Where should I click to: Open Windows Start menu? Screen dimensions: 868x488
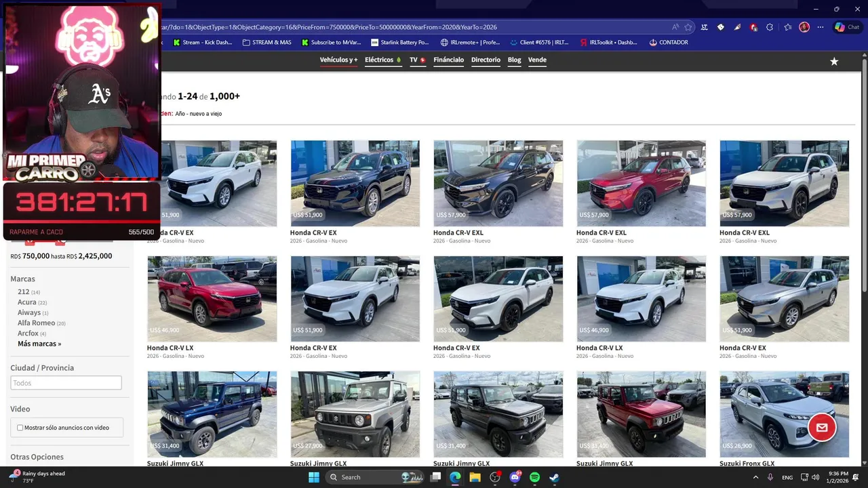pyautogui.click(x=314, y=477)
